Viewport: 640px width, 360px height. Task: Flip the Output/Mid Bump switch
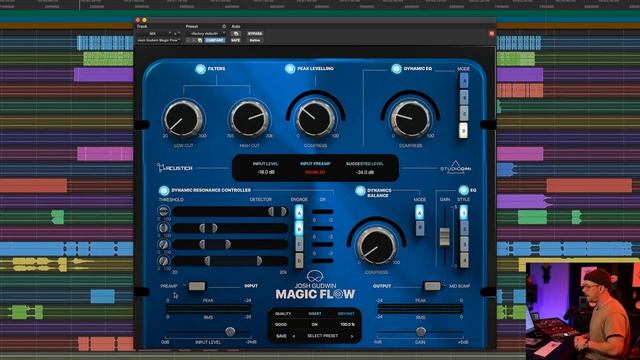pyautogui.click(x=431, y=286)
